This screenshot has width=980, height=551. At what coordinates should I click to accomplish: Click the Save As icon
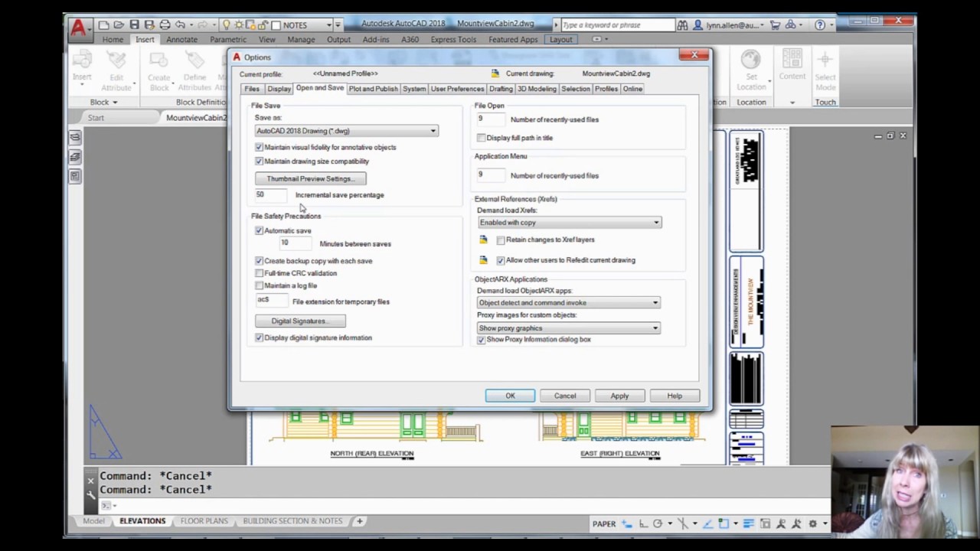tap(149, 24)
